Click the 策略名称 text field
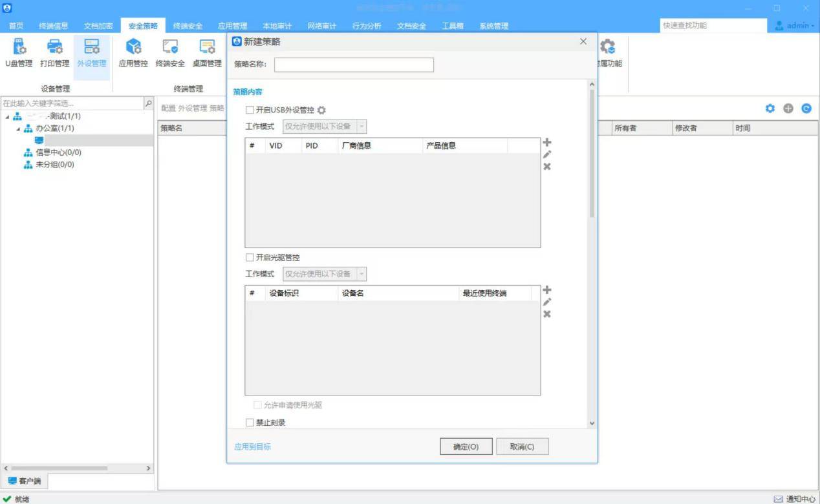The width and height of the screenshot is (820, 504). click(354, 65)
